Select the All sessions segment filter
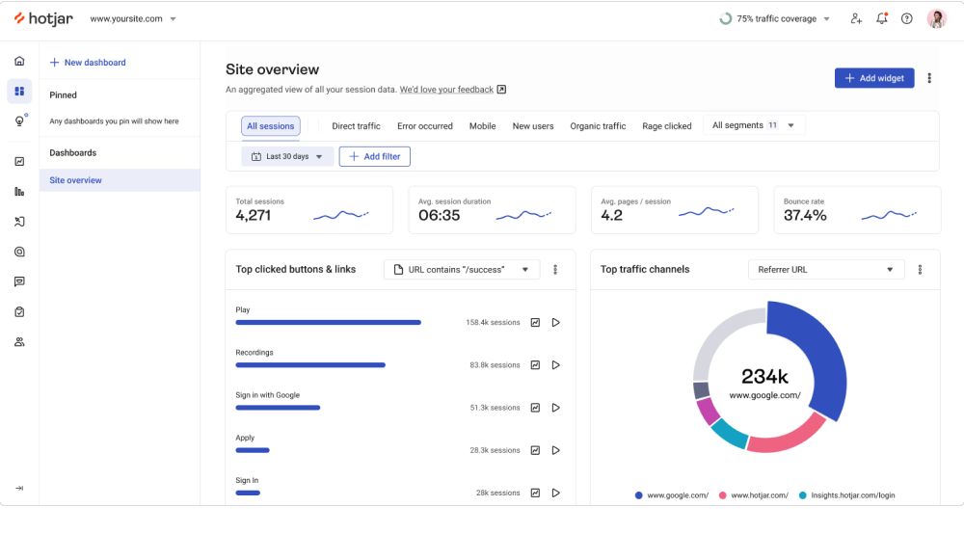This screenshot has height=560, width=964. coord(270,126)
